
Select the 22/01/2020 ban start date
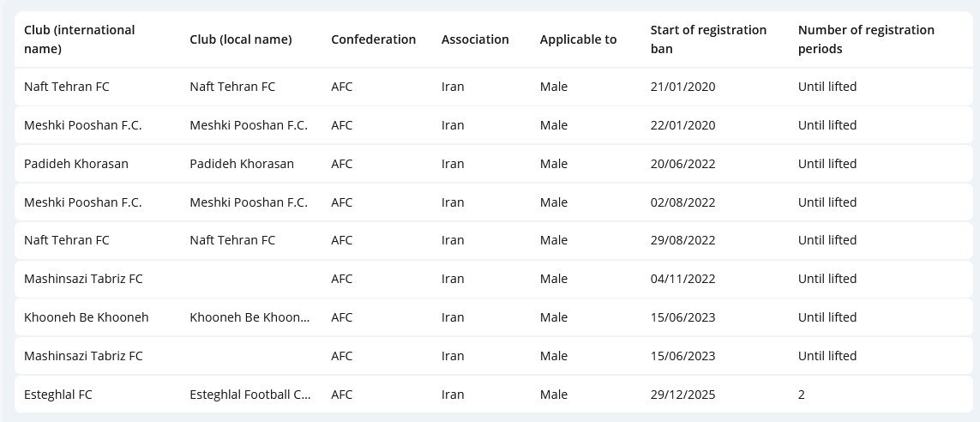coord(682,125)
